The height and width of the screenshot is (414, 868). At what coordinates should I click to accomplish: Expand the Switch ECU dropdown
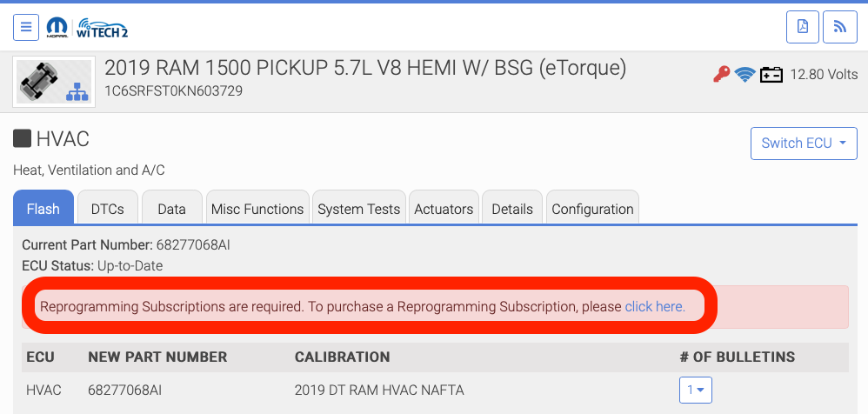click(x=804, y=144)
